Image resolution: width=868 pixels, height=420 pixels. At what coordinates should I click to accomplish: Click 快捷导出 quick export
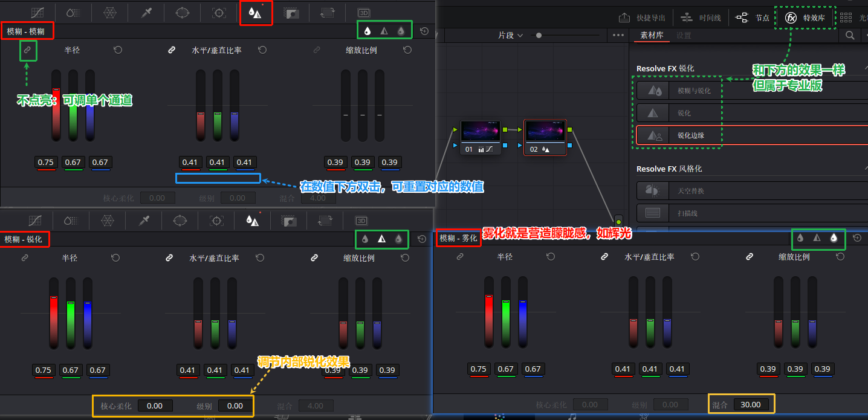(x=642, y=18)
